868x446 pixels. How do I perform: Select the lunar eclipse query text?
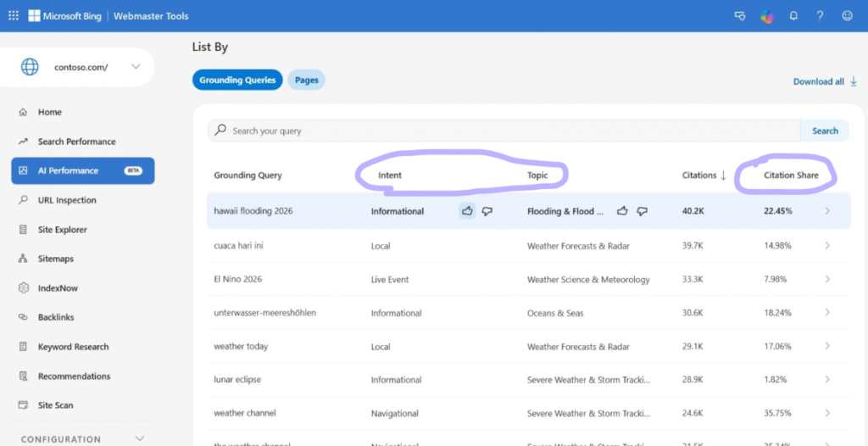click(237, 380)
